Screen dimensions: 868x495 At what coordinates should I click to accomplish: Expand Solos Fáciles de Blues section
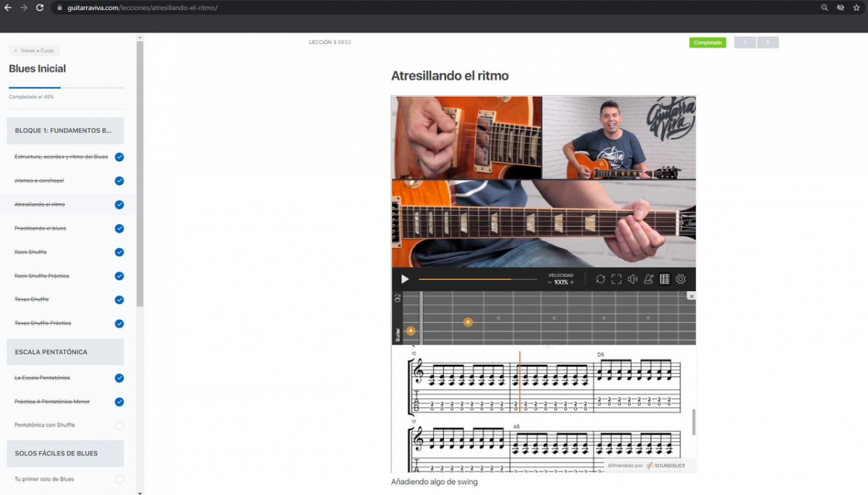[x=65, y=453]
